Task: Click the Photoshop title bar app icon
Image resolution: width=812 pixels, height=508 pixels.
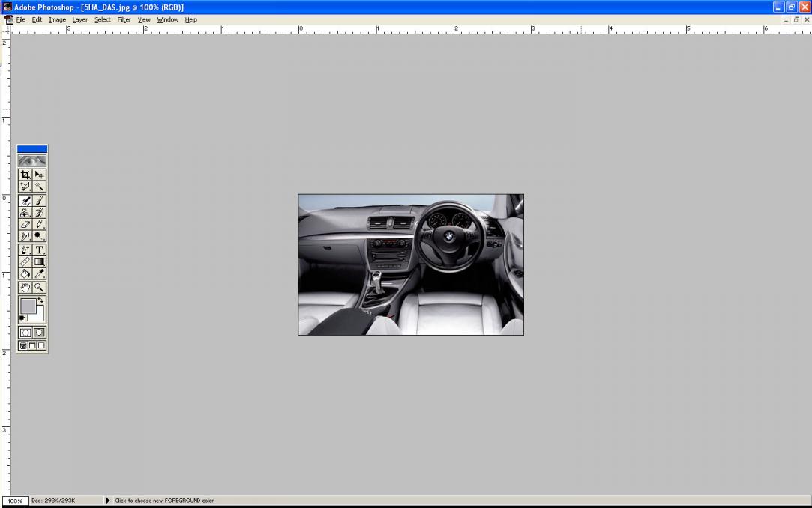Action: pyautogui.click(x=7, y=7)
